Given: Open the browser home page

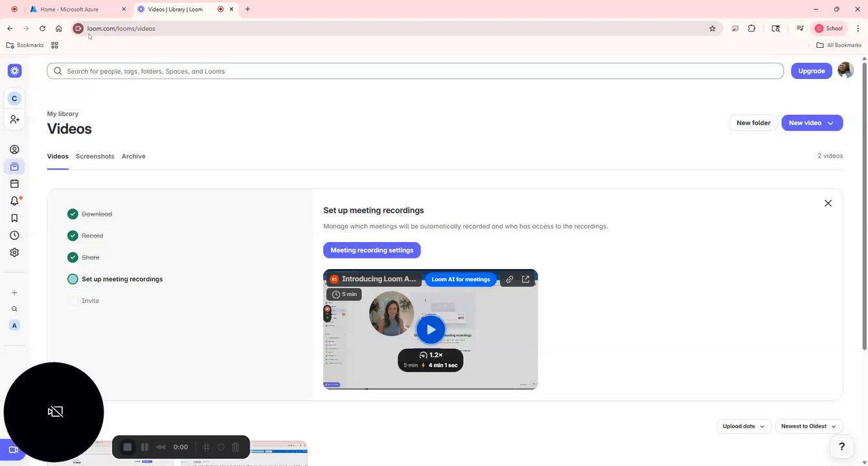Looking at the screenshot, I should (x=58, y=28).
